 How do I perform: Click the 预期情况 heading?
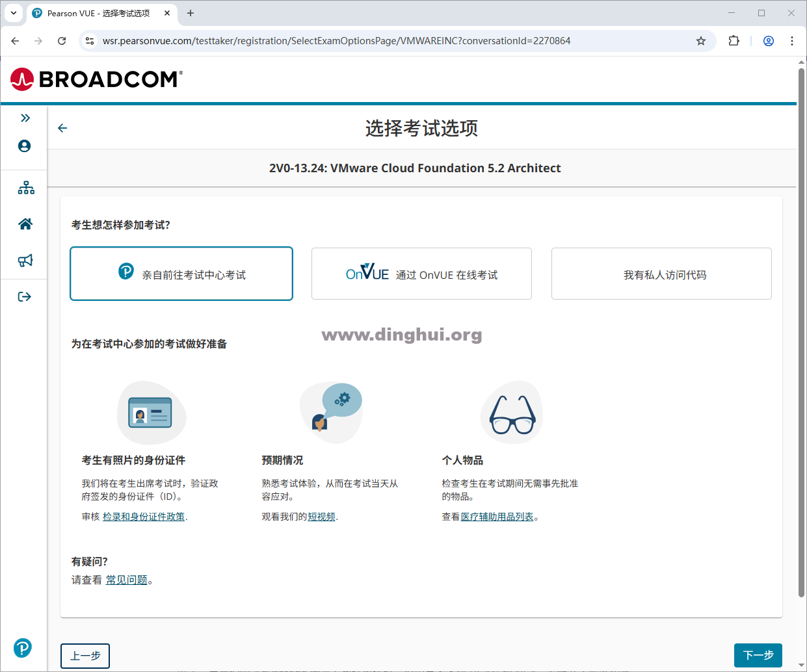coord(282,460)
